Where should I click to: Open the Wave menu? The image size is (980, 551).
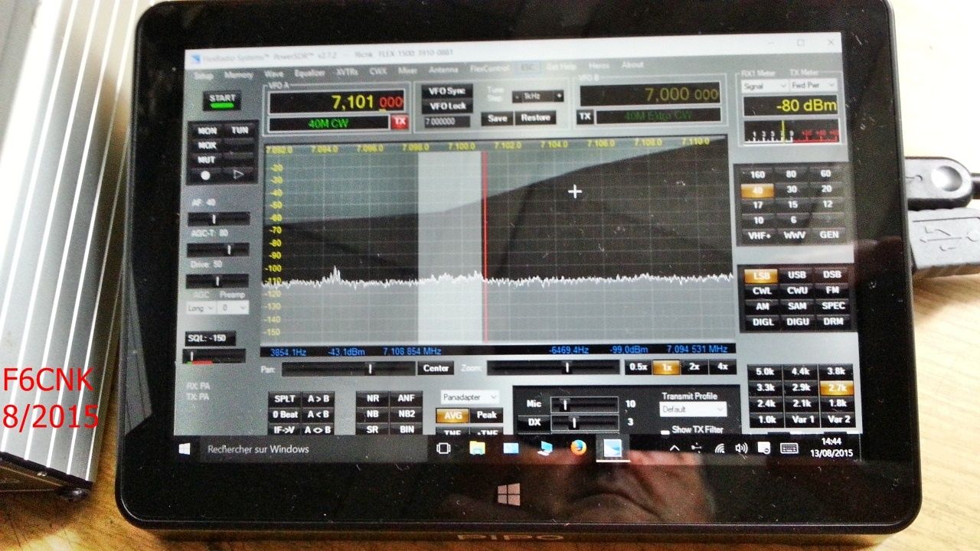[273, 74]
